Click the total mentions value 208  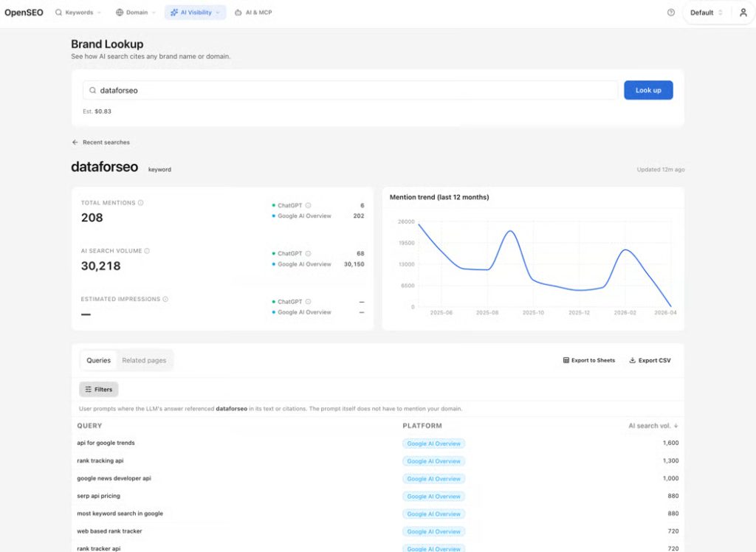(92, 218)
